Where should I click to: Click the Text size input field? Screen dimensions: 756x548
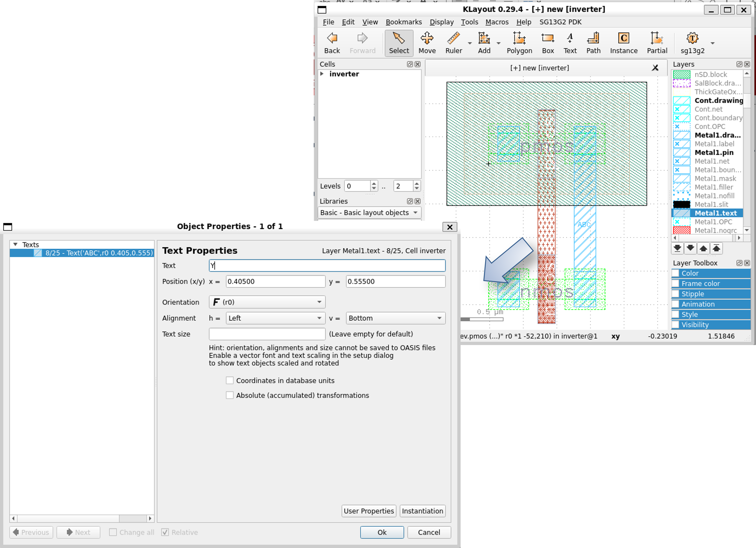click(267, 334)
